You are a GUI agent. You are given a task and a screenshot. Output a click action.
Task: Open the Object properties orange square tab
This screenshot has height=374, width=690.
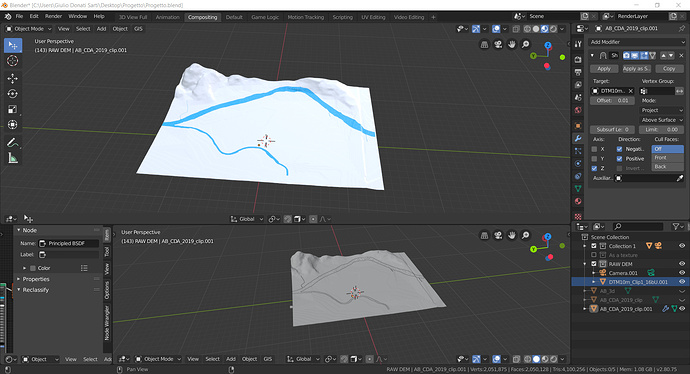point(578,126)
